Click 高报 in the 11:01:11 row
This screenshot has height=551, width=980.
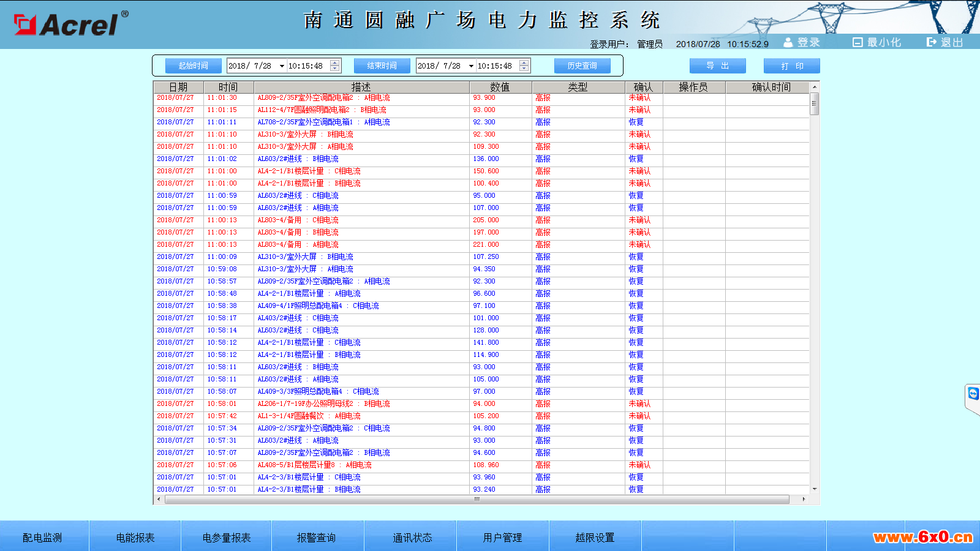(x=543, y=122)
